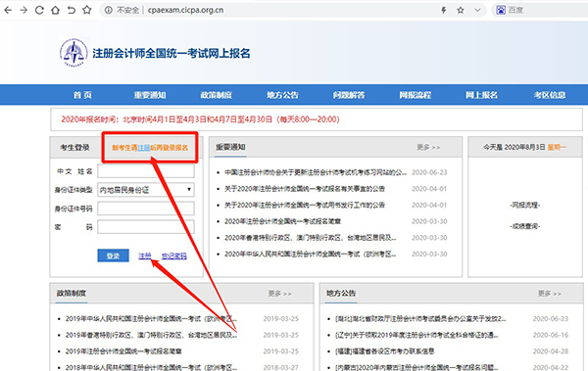Click the 今天是 2020年8月3日 date text
The image size is (588, 371).
(514, 147)
